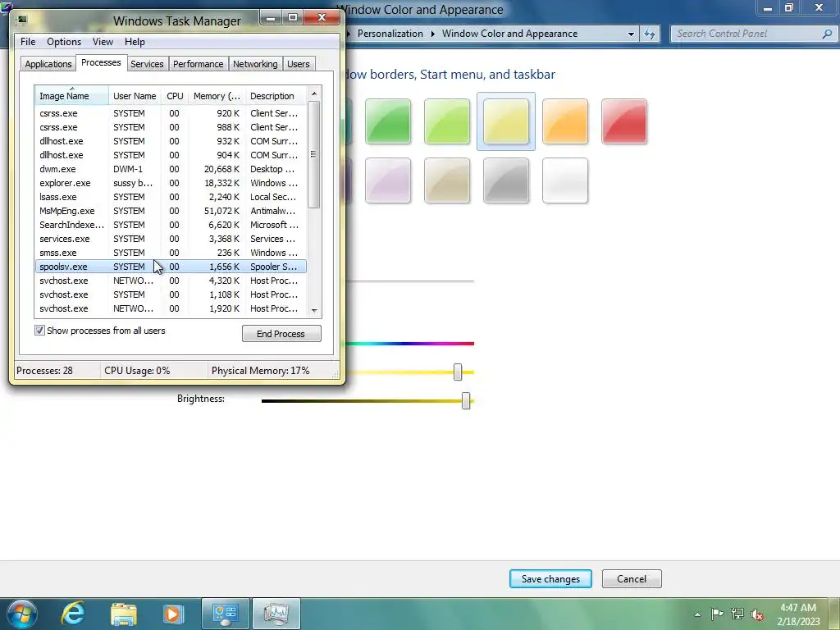Viewport: 840px width, 630px height.
Task: Select the lime green color swatch
Action: [447, 121]
